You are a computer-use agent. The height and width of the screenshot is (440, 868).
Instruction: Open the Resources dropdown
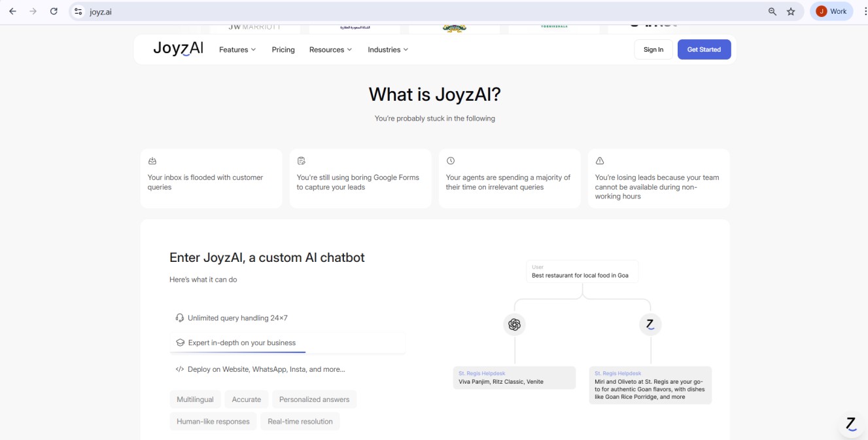(330, 49)
